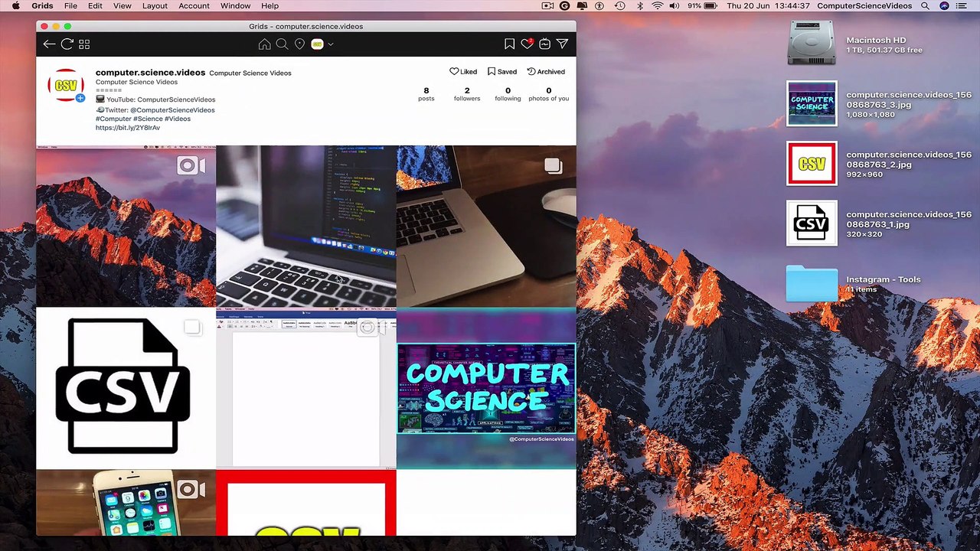This screenshot has width=980, height=551.
Task: Expand the account switcher chevron
Action: pos(331,44)
